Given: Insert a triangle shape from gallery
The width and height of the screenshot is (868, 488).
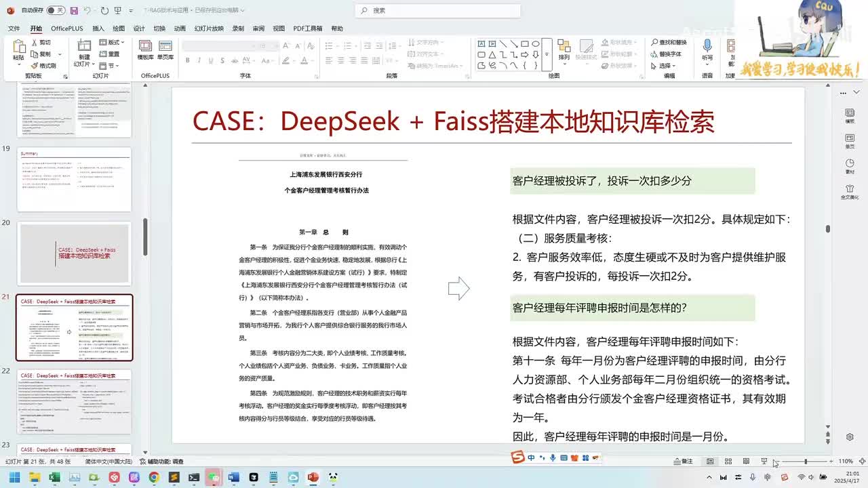Looking at the screenshot, I should [x=492, y=54].
